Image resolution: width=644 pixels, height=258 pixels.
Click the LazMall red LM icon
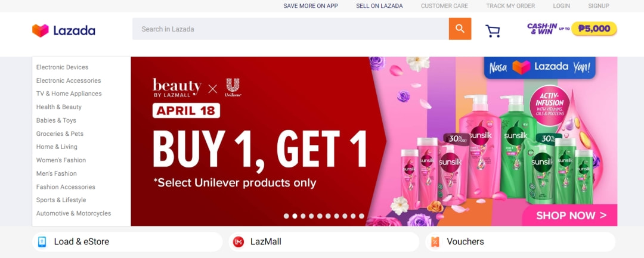tap(238, 242)
